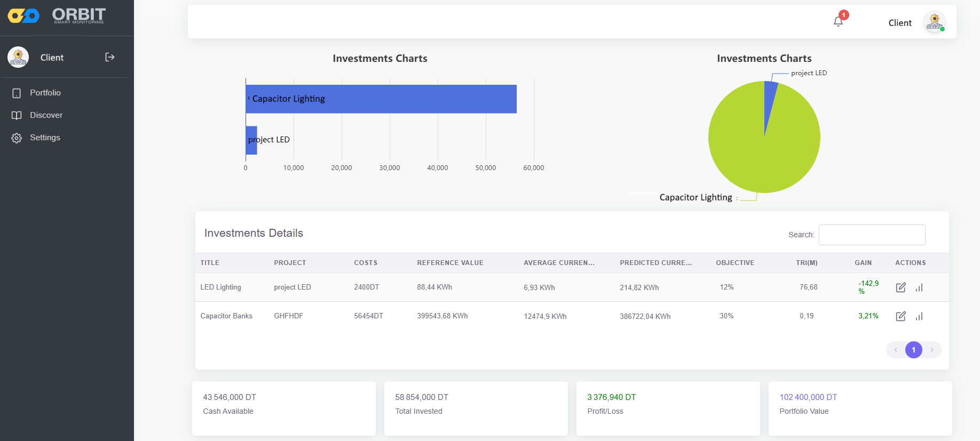The width and height of the screenshot is (980, 441).
Task: Sort table by Title column header
Action: (210, 263)
